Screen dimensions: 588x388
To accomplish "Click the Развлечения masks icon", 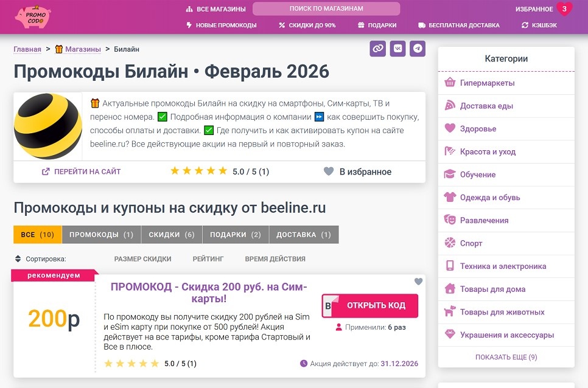I will 450,220.
